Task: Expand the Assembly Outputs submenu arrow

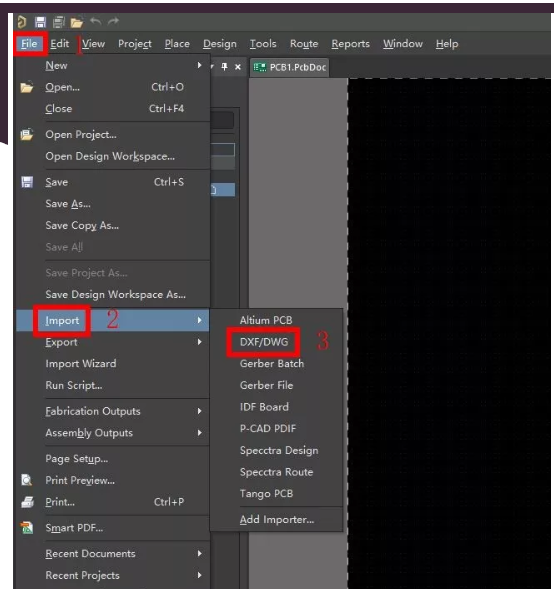Action: point(199,433)
